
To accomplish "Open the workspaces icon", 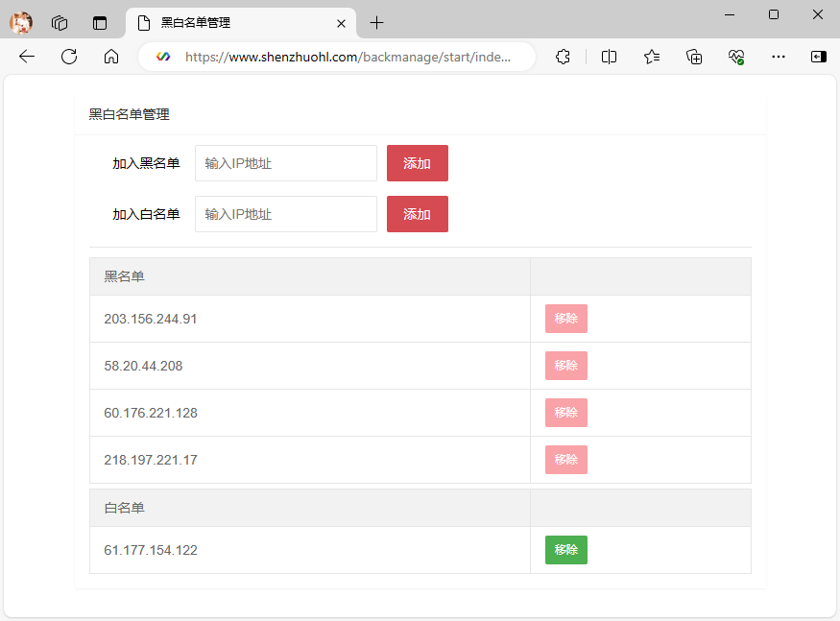I will pos(60,22).
